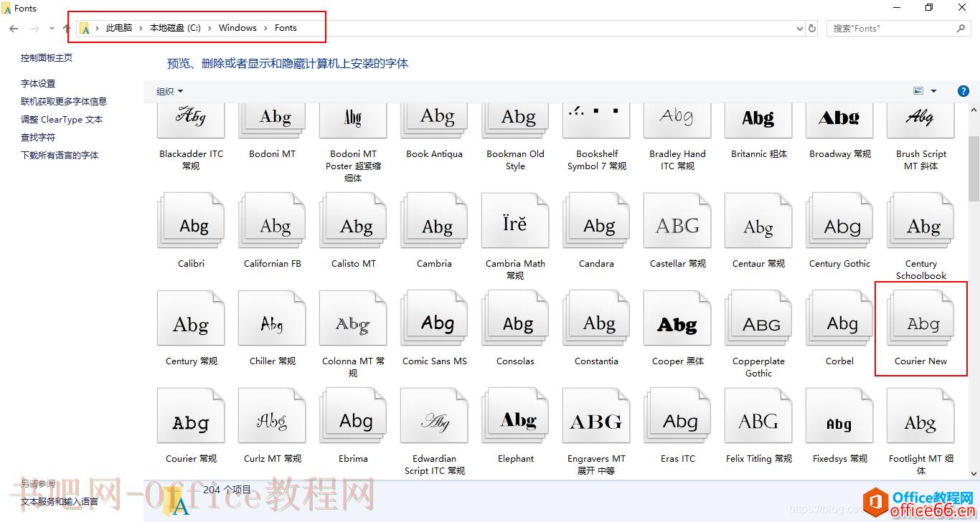The image size is (980, 522).
Task: Go up one folder level arrow
Action: 67,29
